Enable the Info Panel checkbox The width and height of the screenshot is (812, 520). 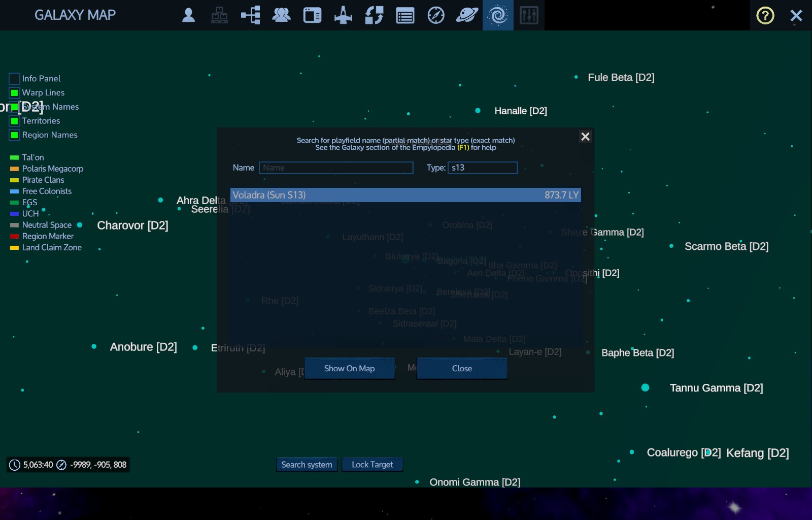14,79
